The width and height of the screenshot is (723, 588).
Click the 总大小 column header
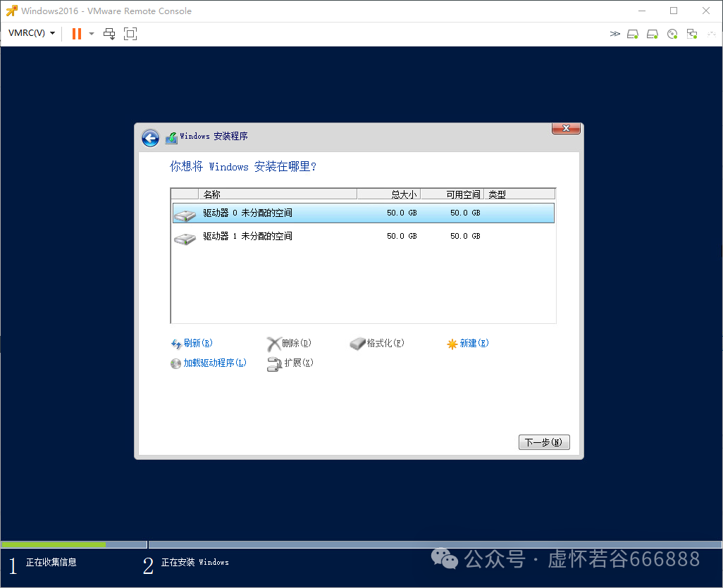coord(389,194)
